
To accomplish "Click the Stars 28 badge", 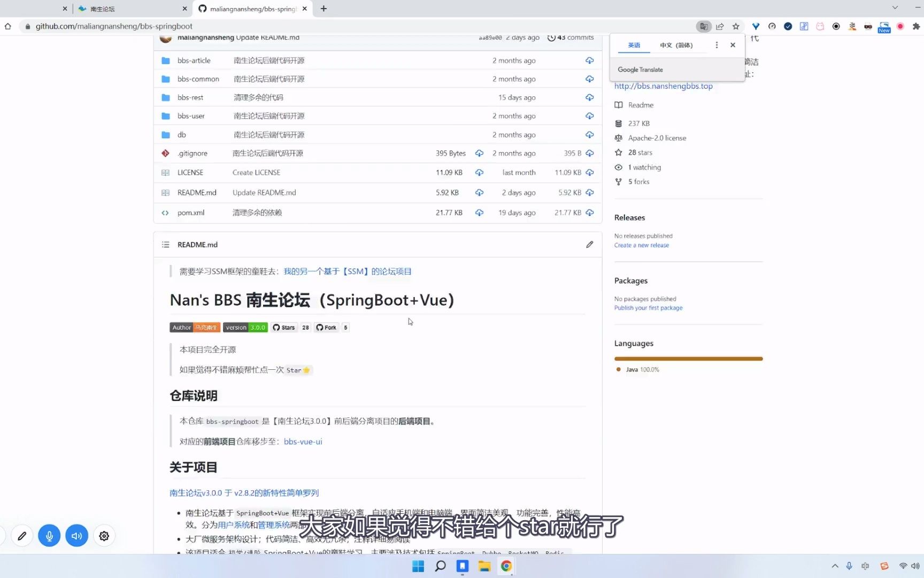I will pyautogui.click(x=291, y=328).
